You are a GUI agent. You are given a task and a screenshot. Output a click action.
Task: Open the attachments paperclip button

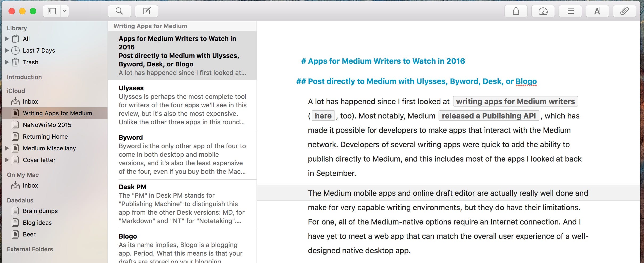pos(624,11)
